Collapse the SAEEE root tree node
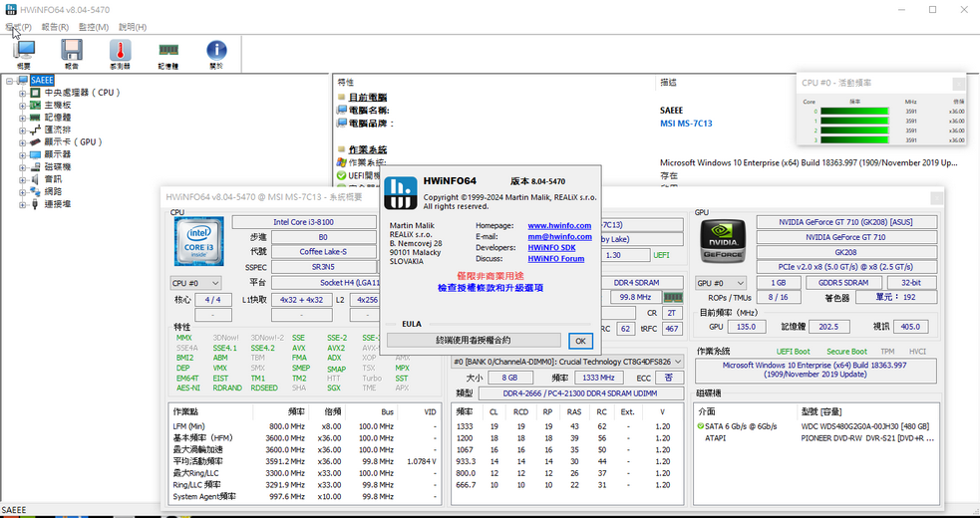 [9, 80]
